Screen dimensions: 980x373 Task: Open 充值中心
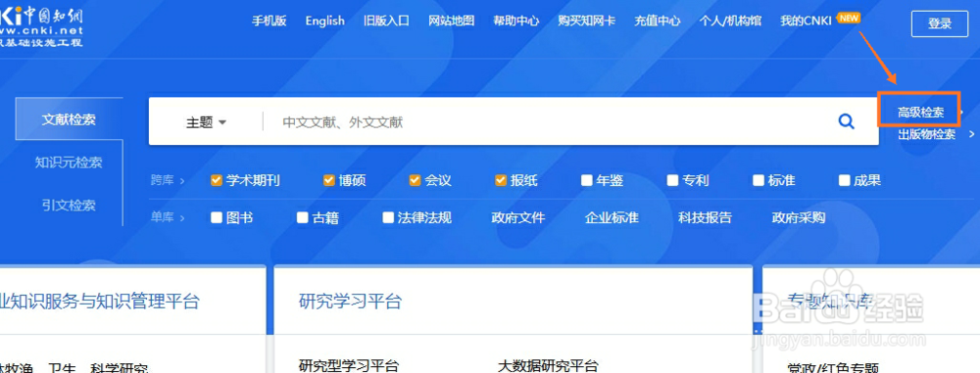pos(658,21)
